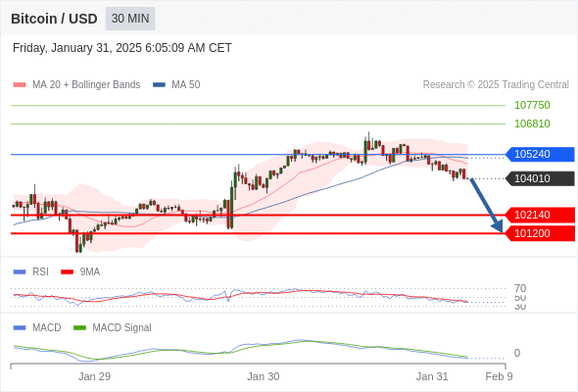Viewport: 578px width, 392px height.
Task: Click the MA 50 legend label
Action: (186, 85)
